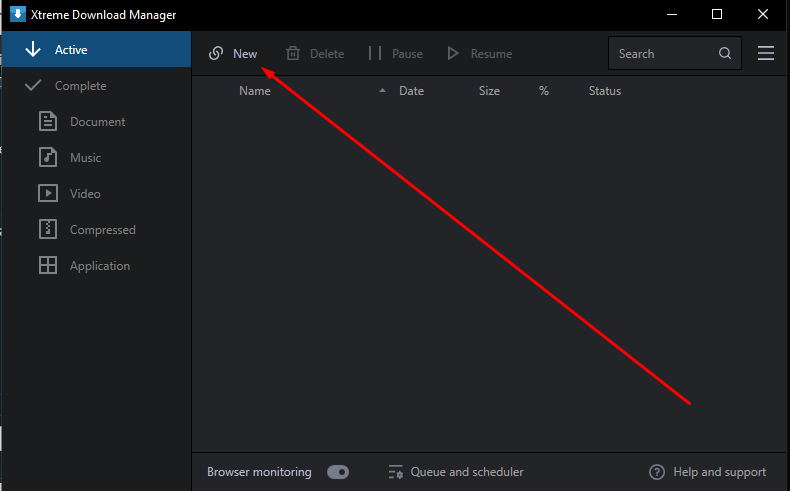Click the Resume button label
Viewport: 790px width, 491px height.
(491, 54)
